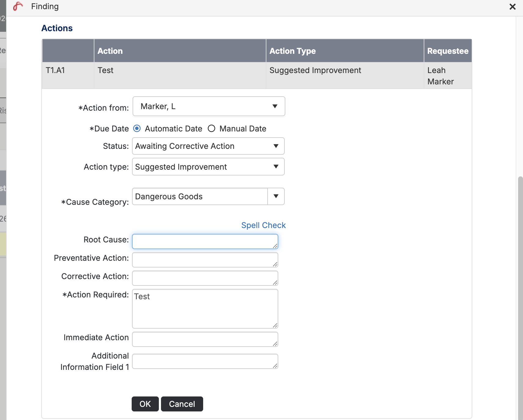
Task: Open the Action from dropdown
Action: coord(209,106)
